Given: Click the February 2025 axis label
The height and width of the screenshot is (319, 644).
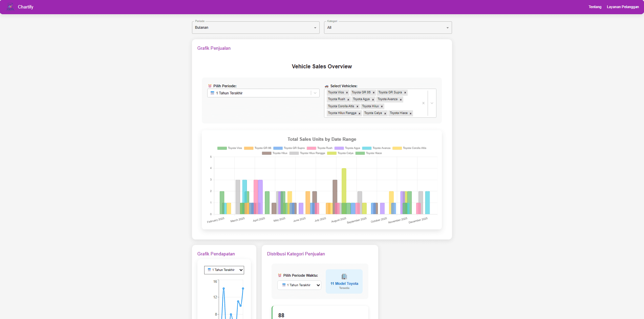Looking at the screenshot, I should pos(216,220).
